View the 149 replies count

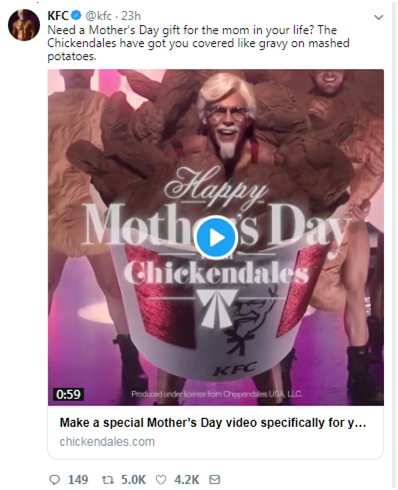[78, 480]
